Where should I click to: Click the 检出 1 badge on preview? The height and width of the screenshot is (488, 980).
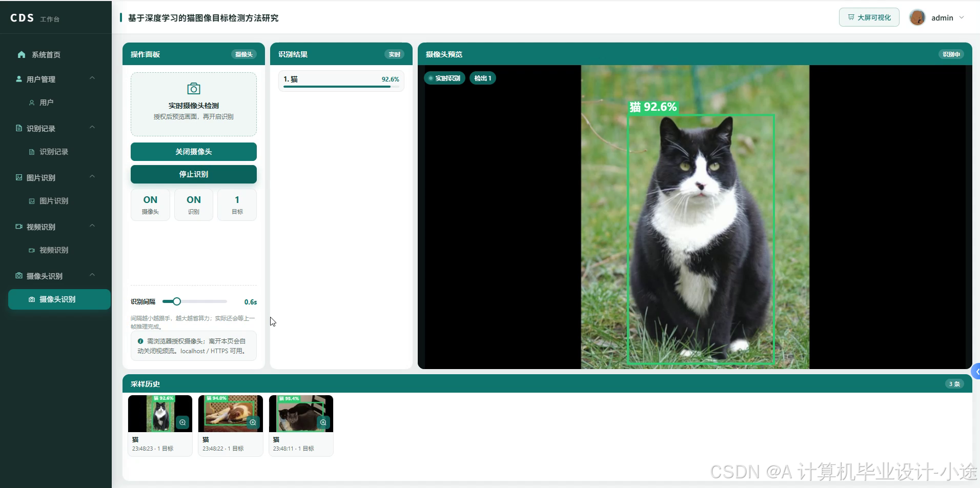(x=483, y=78)
